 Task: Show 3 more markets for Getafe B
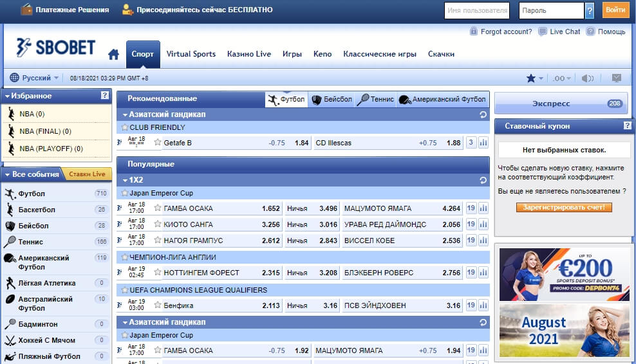pos(471,143)
